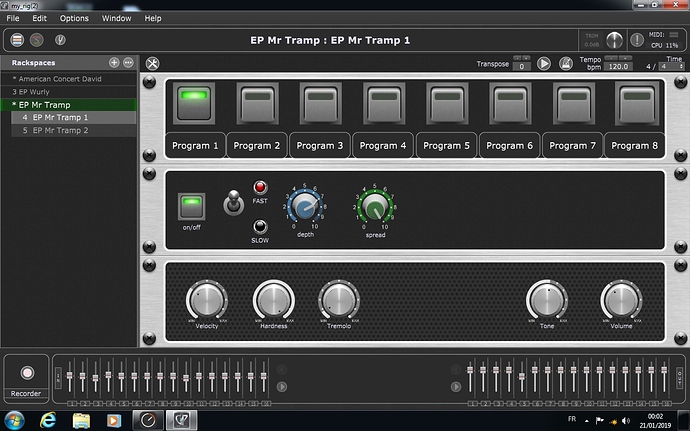Open the Options menu

point(74,18)
